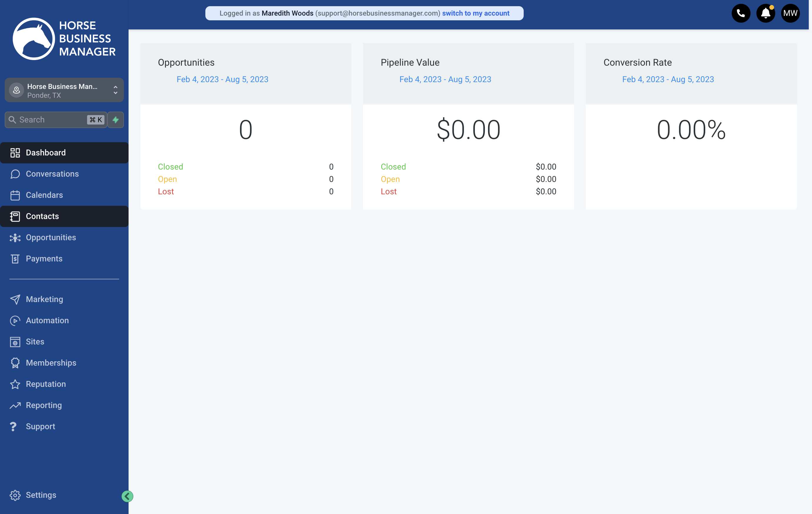Click the Reputation star icon

coord(15,384)
